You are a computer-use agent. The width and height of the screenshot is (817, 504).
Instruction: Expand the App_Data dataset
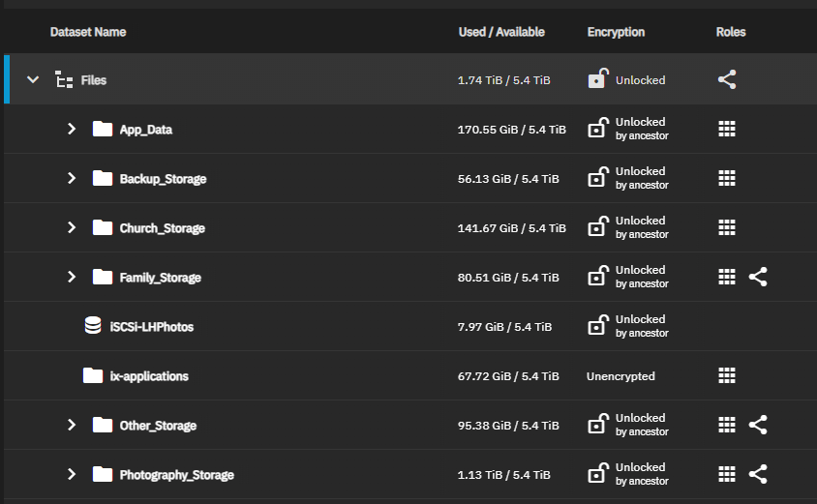[71, 129]
